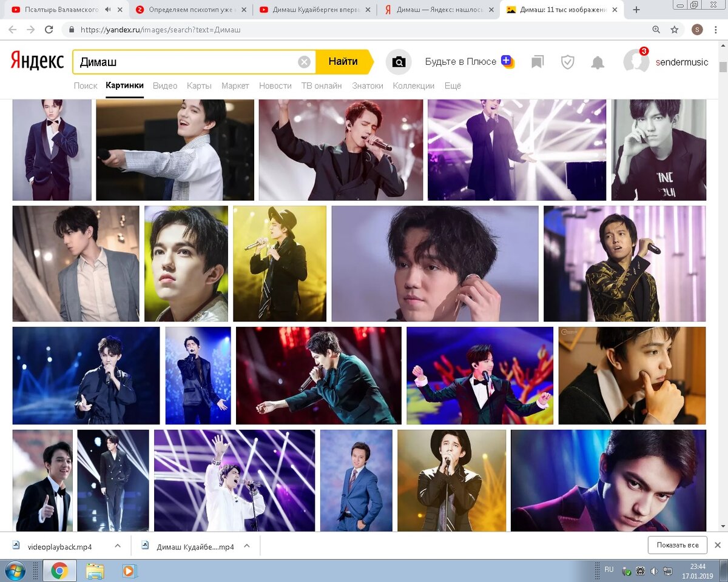Open Yandex collections bookmark icon
This screenshot has height=582, width=728.
click(x=538, y=62)
